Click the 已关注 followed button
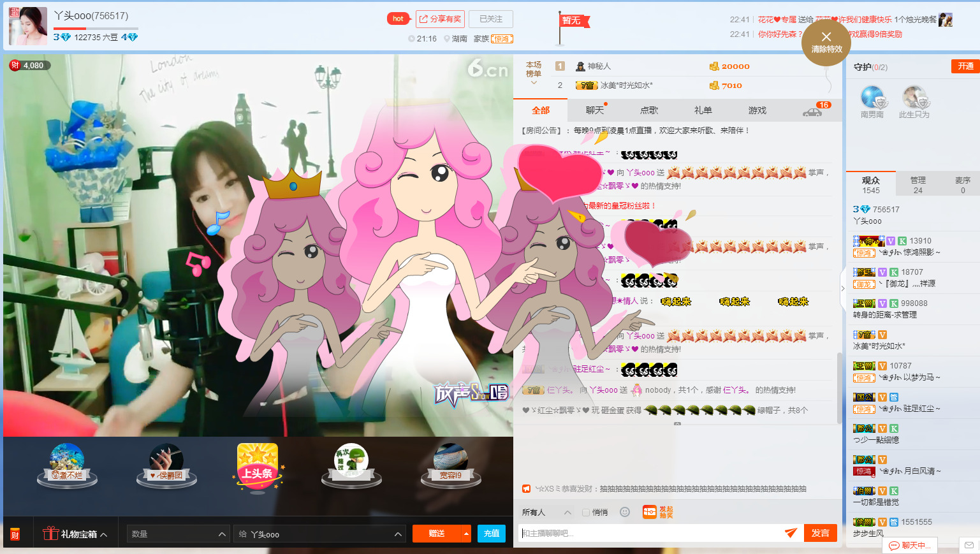Viewport: 980px width, 554px height. pos(491,19)
